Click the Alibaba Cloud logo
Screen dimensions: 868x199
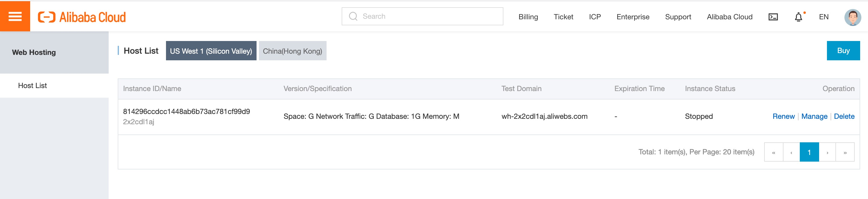coord(81,17)
